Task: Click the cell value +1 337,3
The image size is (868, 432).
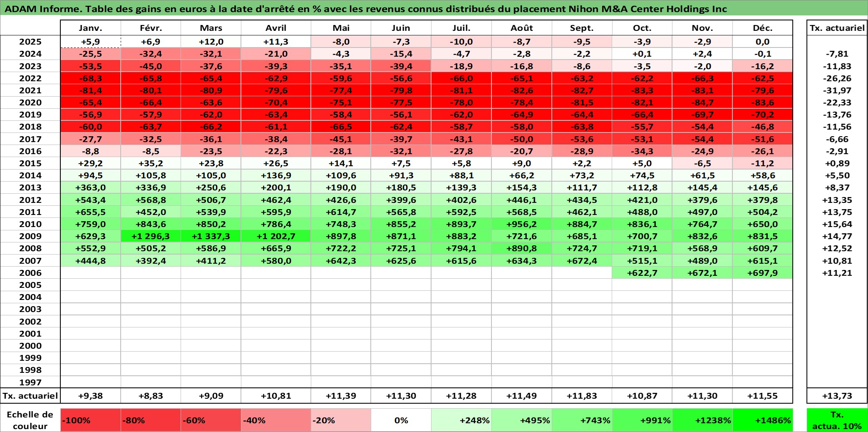Action: tap(211, 236)
